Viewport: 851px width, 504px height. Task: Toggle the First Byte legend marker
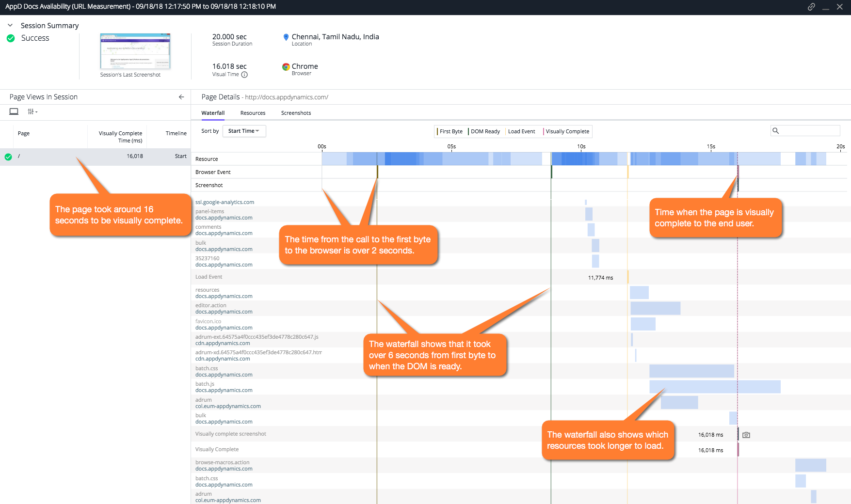click(x=450, y=131)
